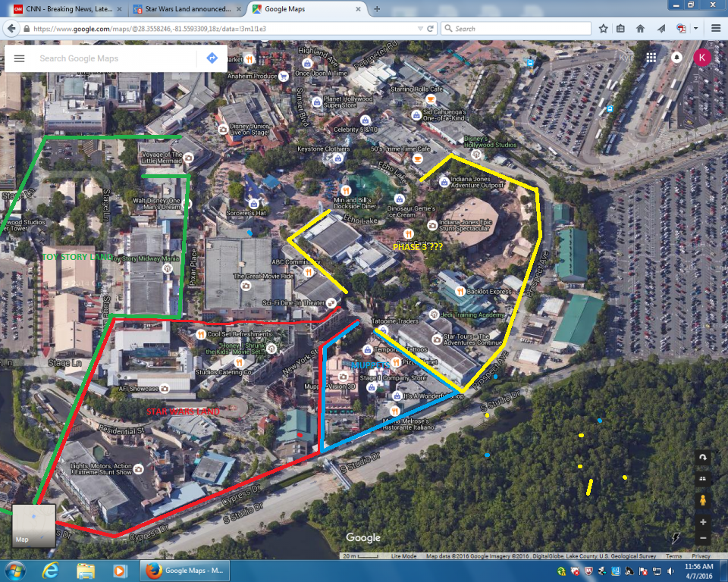Screen dimensions: 728x582
Task: Rotate the map view with the arrow icon
Action: [x=703, y=458]
